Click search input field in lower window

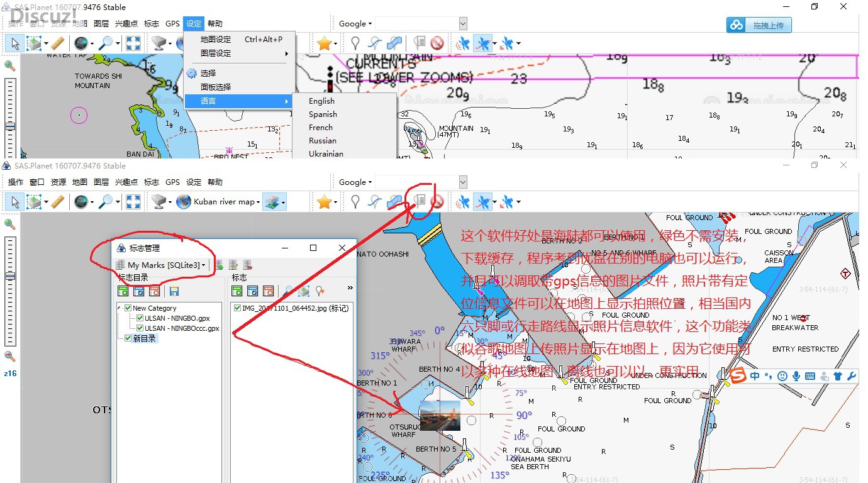[418, 182]
